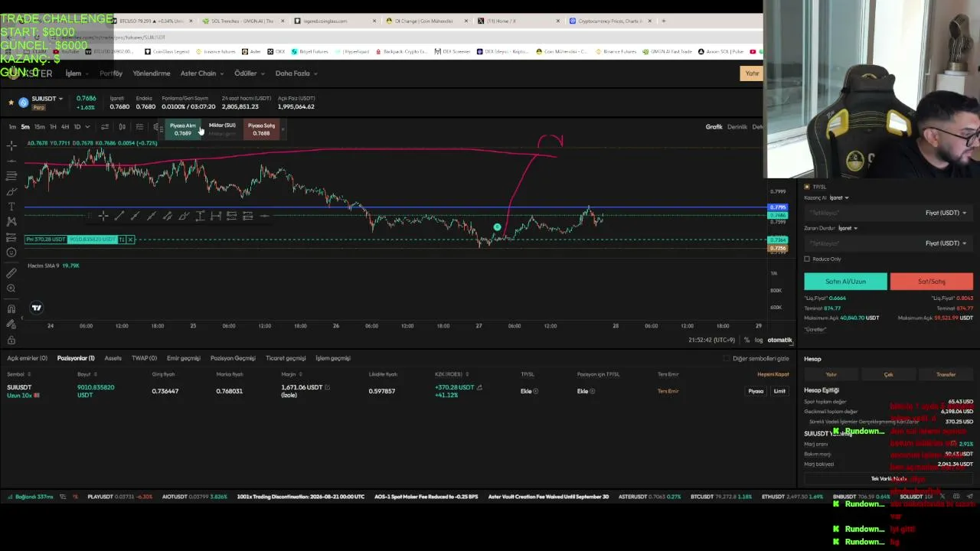Viewport: 980px width, 551px height.
Task: Favorite SUIUSDT with the star icon
Action: point(11,102)
